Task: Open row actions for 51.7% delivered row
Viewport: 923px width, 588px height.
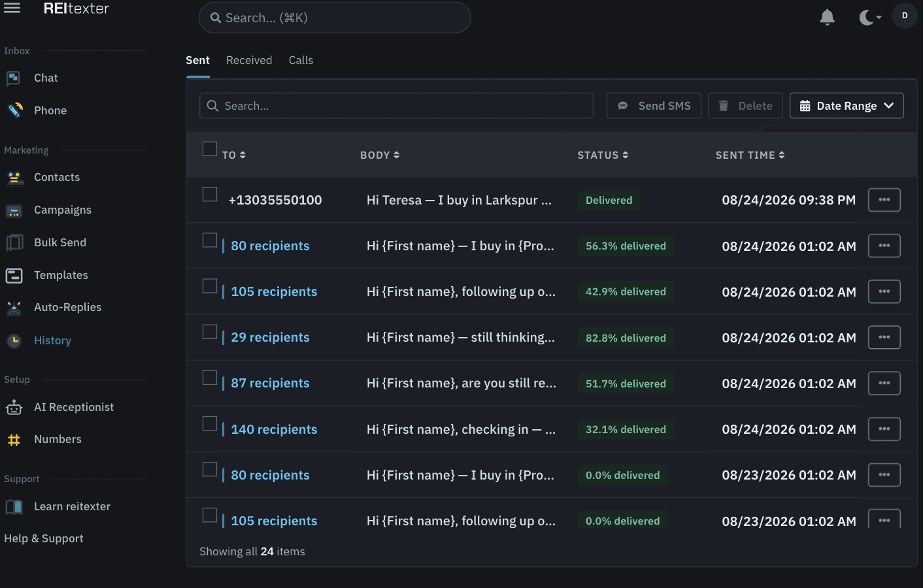Action: 884,383
